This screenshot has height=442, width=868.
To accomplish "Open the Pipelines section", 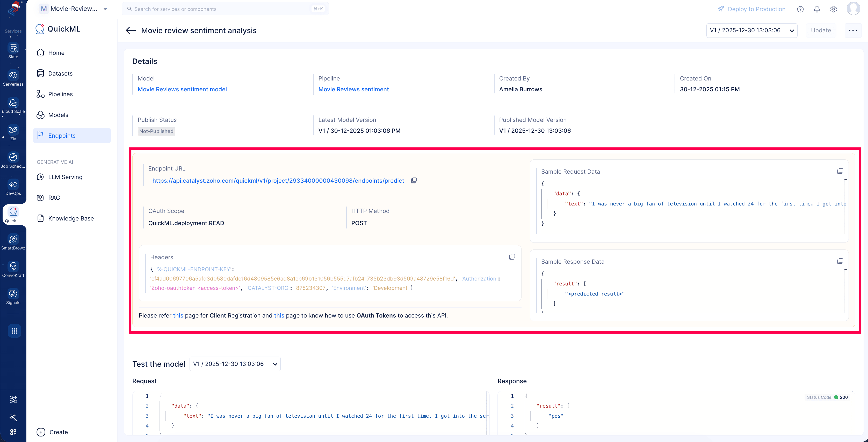I will coord(72,94).
